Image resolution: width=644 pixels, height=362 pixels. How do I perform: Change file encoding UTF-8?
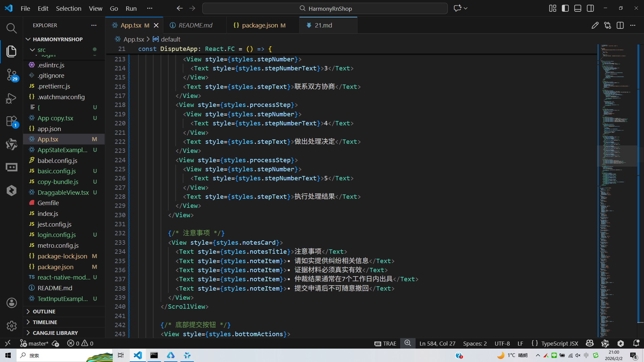[x=502, y=343]
